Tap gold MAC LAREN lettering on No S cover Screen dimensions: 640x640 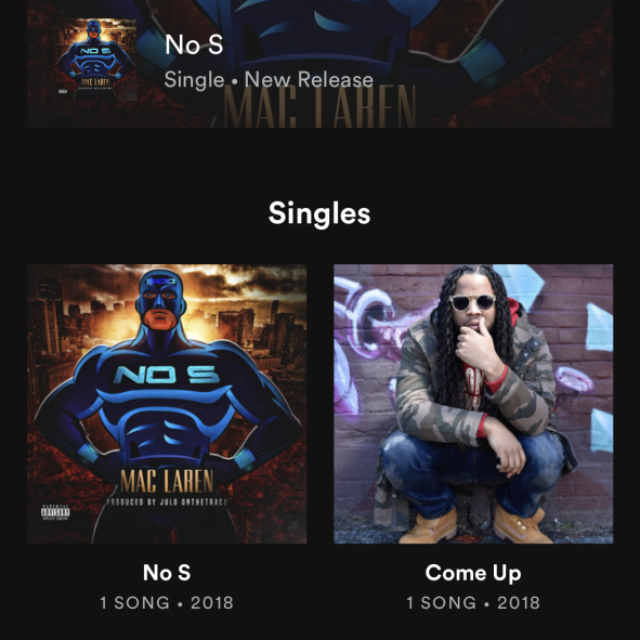point(167,482)
